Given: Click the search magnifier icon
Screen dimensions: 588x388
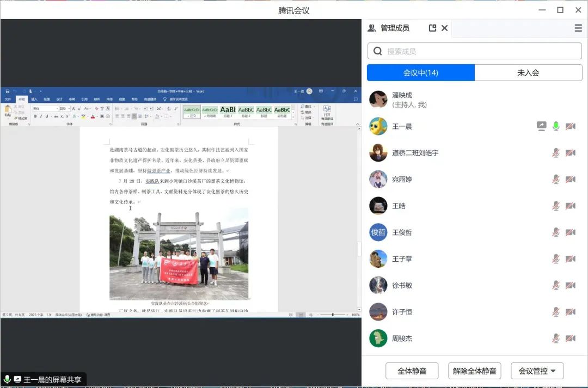Looking at the screenshot, I should 378,51.
